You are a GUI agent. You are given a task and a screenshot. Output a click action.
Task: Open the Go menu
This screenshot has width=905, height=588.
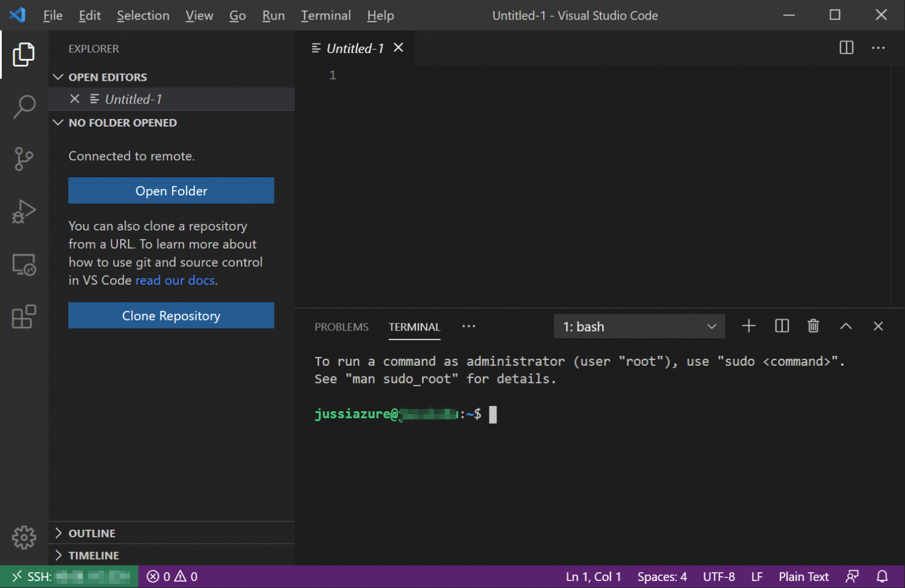(237, 15)
